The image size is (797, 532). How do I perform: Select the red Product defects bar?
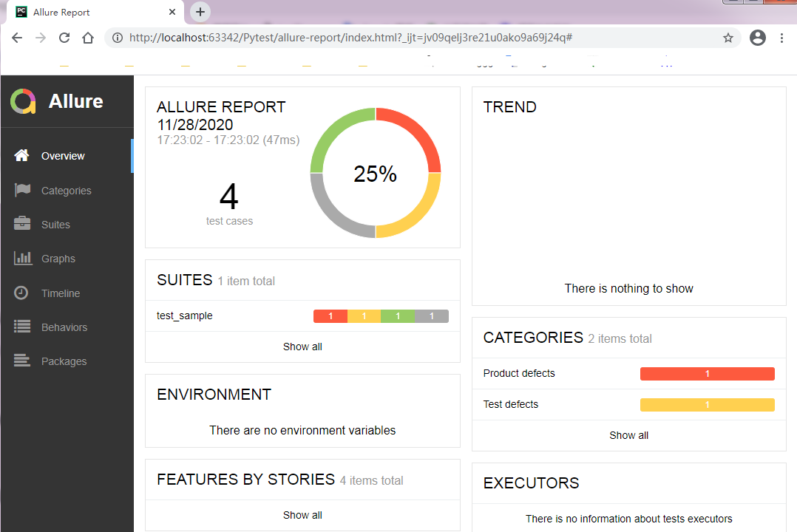707,373
